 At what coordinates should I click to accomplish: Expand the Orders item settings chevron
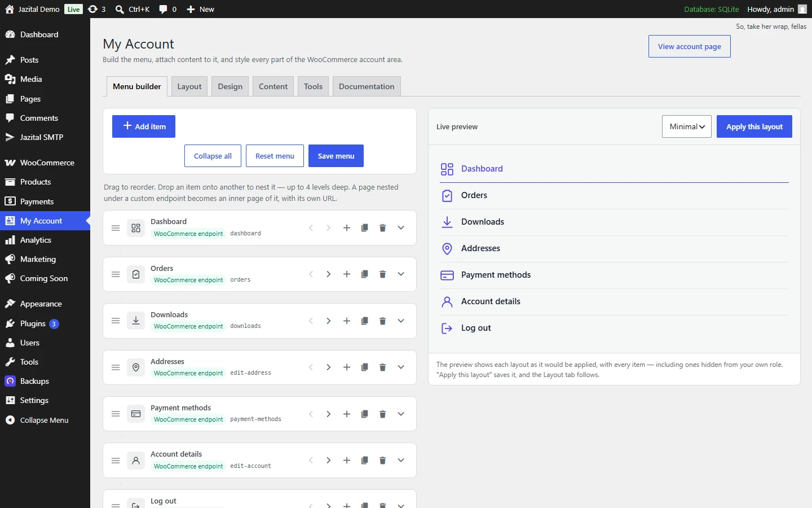click(x=401, y=274)
